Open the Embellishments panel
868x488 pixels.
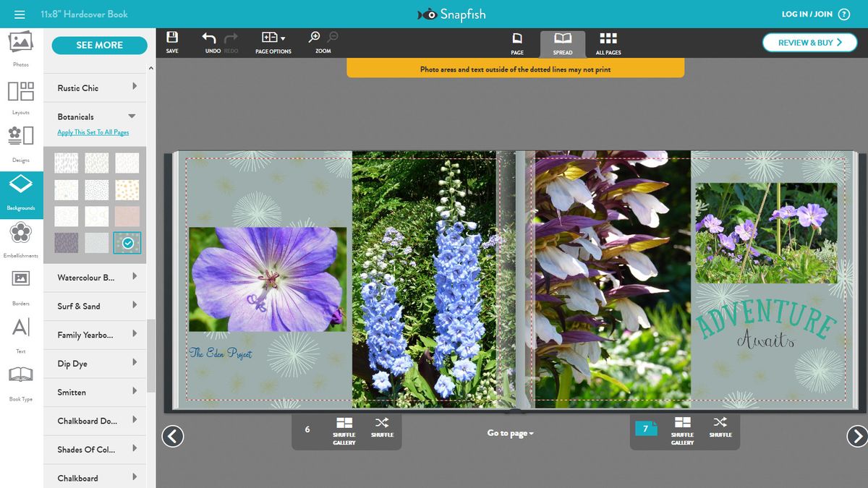(21, 239)
